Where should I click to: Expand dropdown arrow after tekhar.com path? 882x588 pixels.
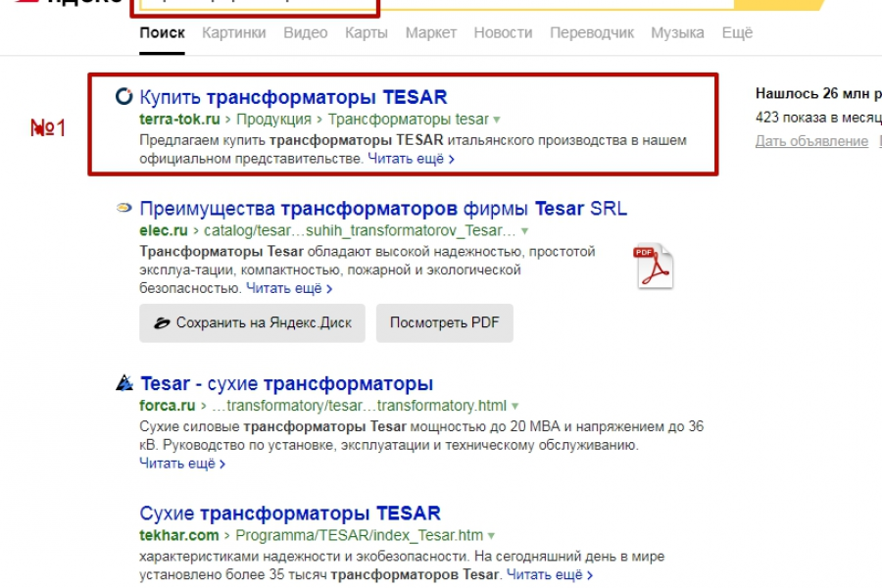point(492,536)
